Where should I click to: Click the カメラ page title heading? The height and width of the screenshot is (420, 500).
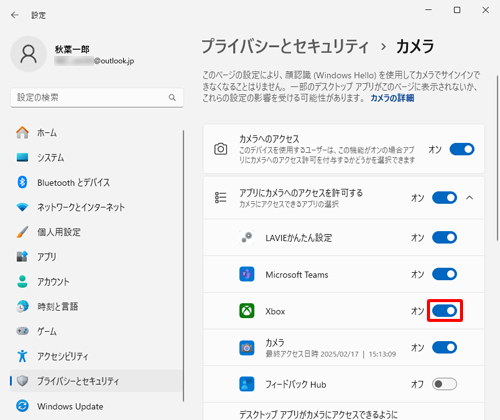pyautogui.click(x=415, y=46)
